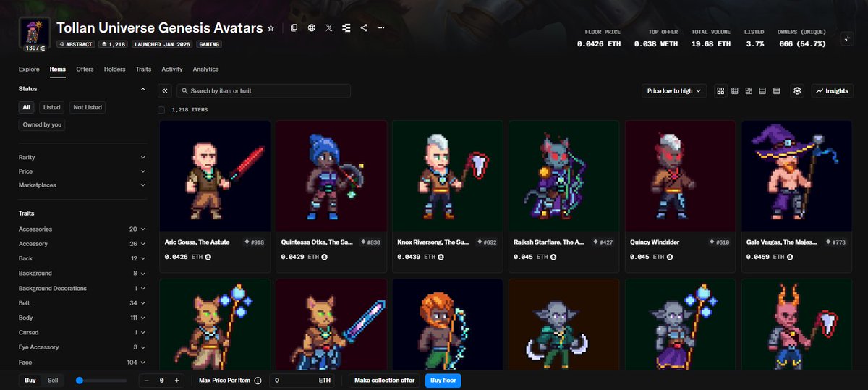Image resolution: width=868 pixels, height=390 pixels.
Task: Switch to large grid view
Action: coord(720,91)
